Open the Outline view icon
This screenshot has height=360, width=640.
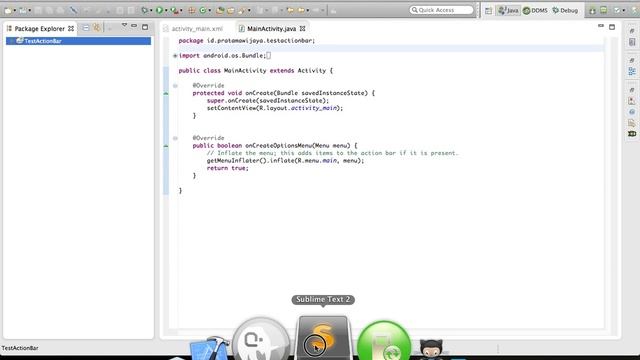[632, 72]
